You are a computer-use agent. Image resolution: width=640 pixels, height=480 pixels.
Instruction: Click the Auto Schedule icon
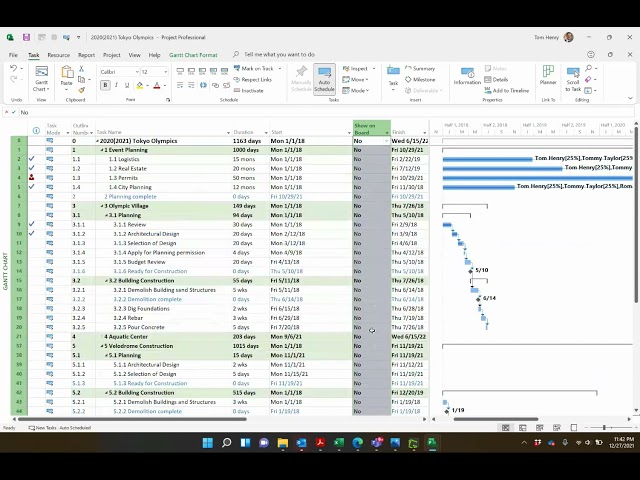click(324, 78)
